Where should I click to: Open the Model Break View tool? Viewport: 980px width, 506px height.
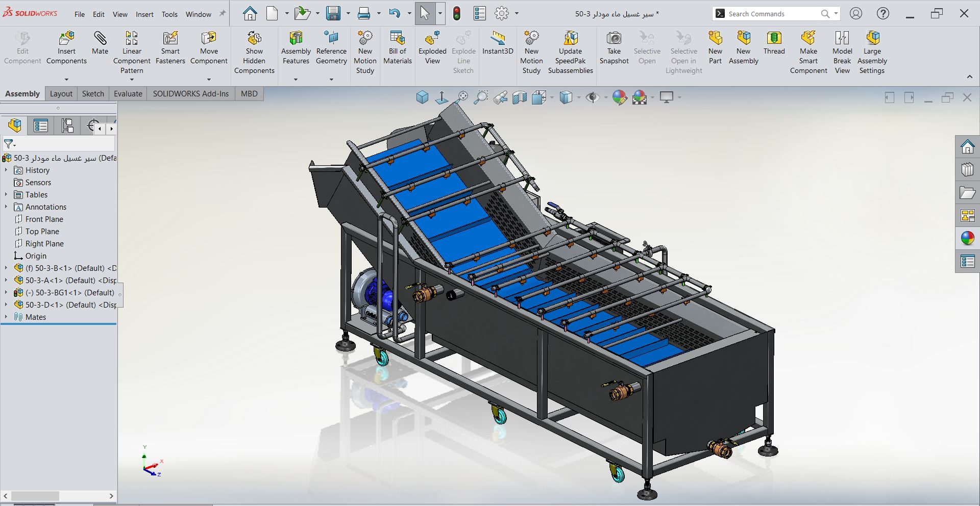pyautogui.click(x=842, y=53)
